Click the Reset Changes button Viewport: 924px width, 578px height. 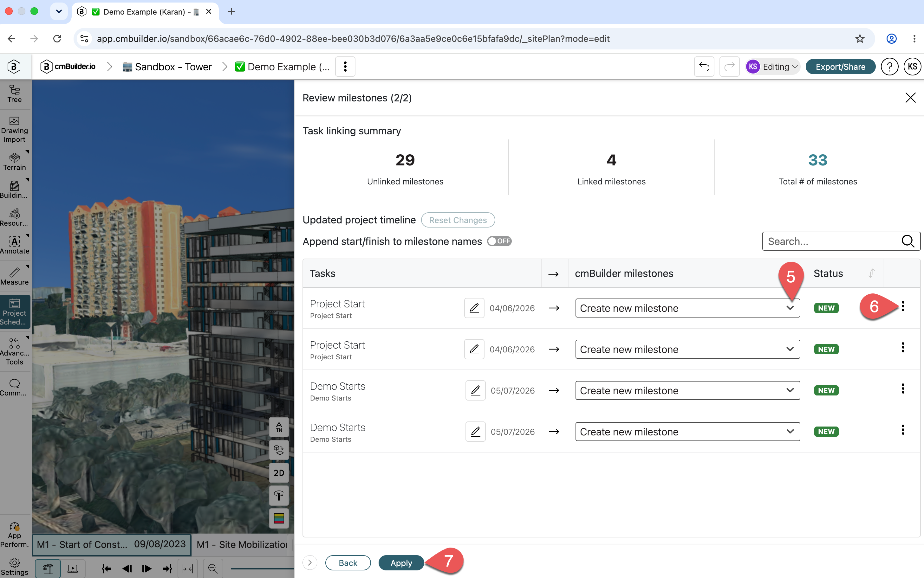coord(458,220)
